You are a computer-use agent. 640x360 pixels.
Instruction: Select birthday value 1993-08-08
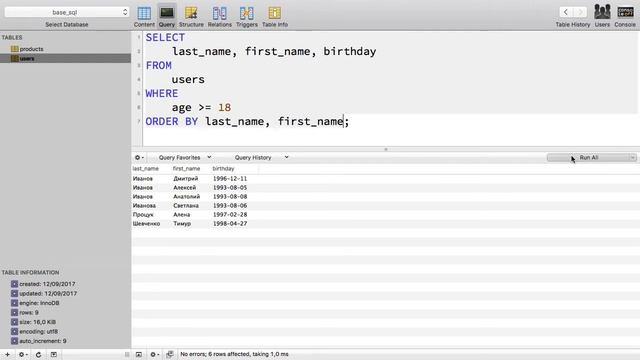click(230, 197)
